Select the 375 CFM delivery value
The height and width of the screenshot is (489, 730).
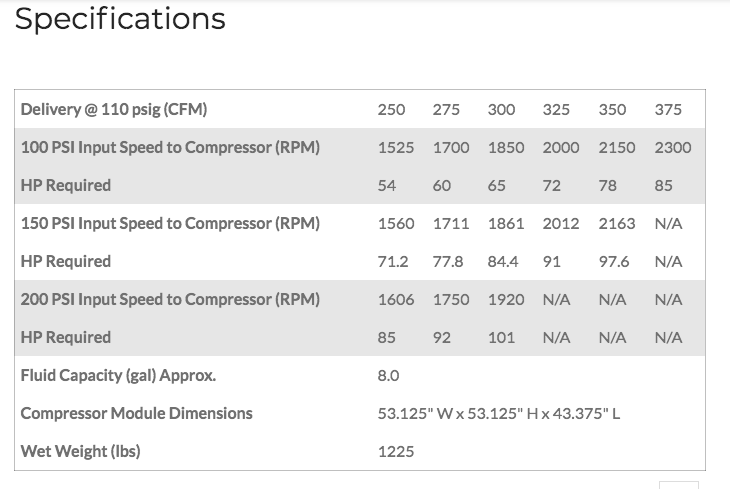(x=668, y=110)
